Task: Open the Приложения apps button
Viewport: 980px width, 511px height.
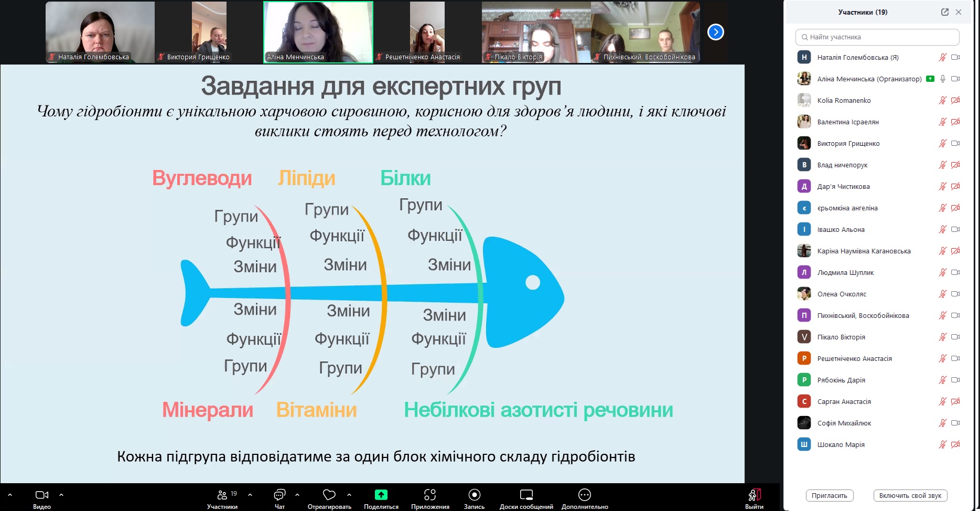Action: (430, 499)
